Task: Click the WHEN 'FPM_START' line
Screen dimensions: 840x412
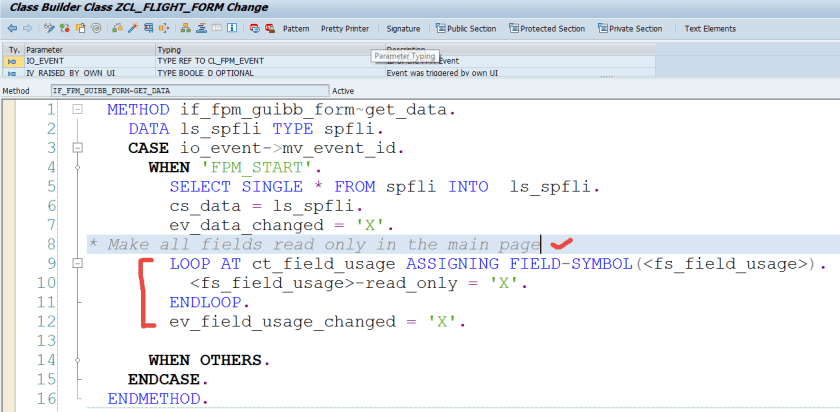Action: pos(235,168)
